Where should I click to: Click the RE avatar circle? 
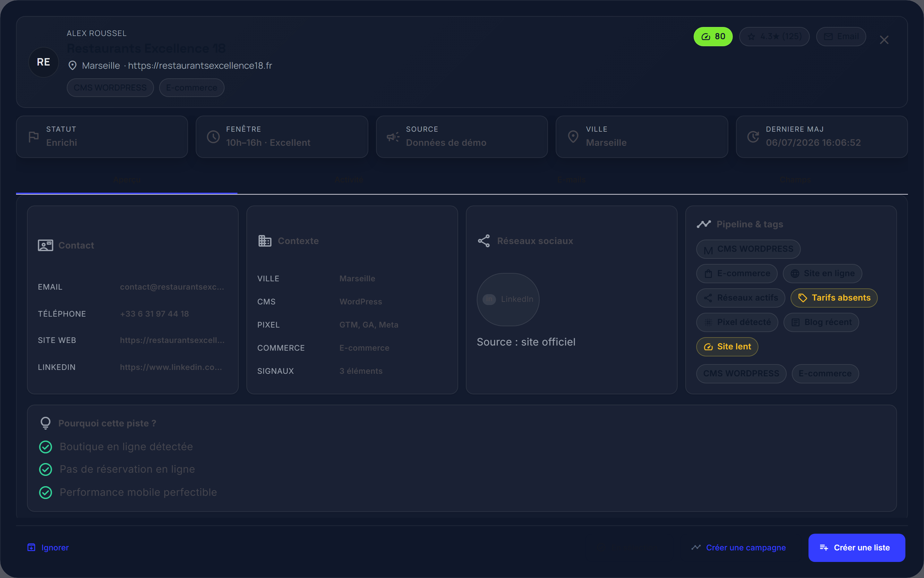coord(44,62)
